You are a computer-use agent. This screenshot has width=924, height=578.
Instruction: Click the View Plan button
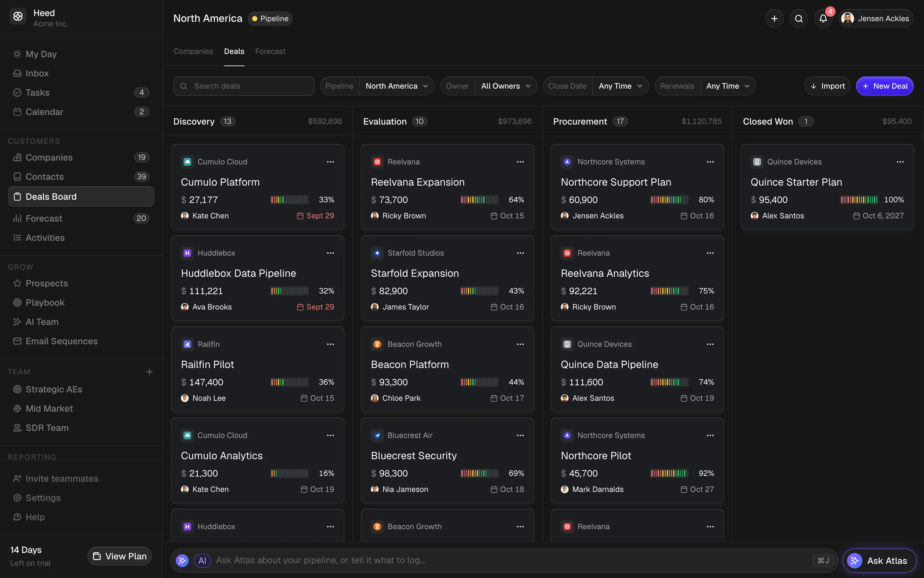coord(119,556)
